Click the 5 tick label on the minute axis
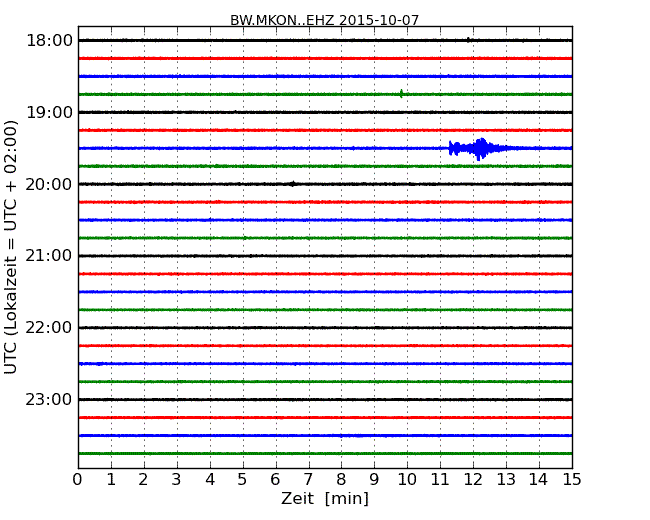 tap(243, 480)
